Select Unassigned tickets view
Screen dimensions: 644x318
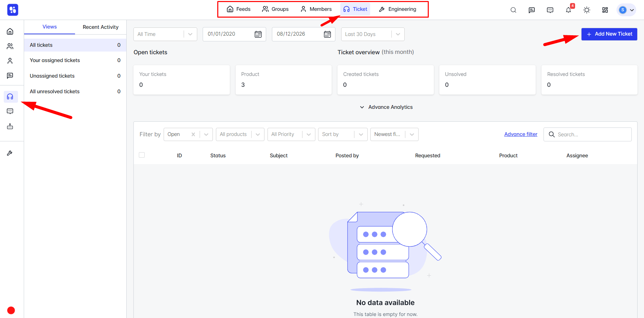(75, 76)
